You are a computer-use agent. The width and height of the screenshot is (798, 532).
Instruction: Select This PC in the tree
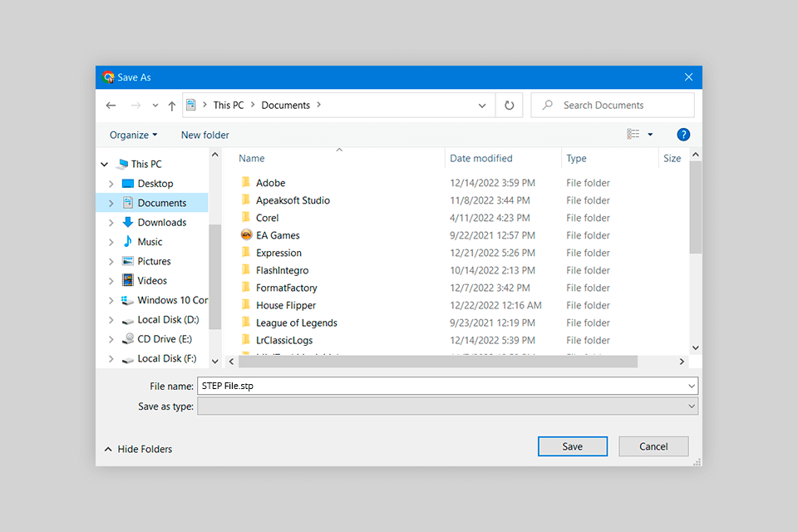(146, 164)
